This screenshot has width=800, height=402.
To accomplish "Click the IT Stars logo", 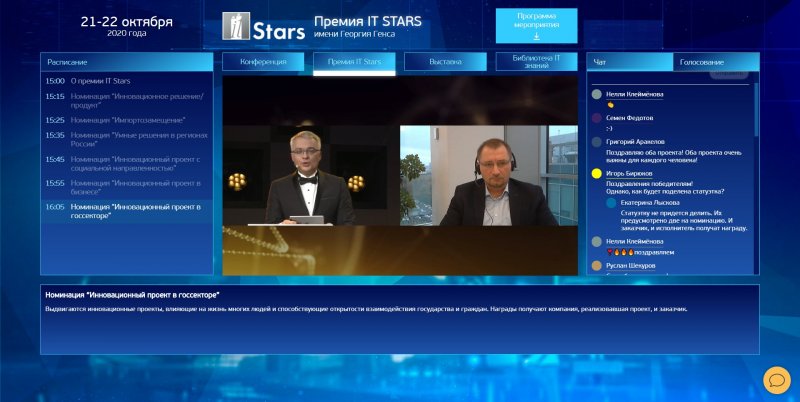I will click(264, 27).
